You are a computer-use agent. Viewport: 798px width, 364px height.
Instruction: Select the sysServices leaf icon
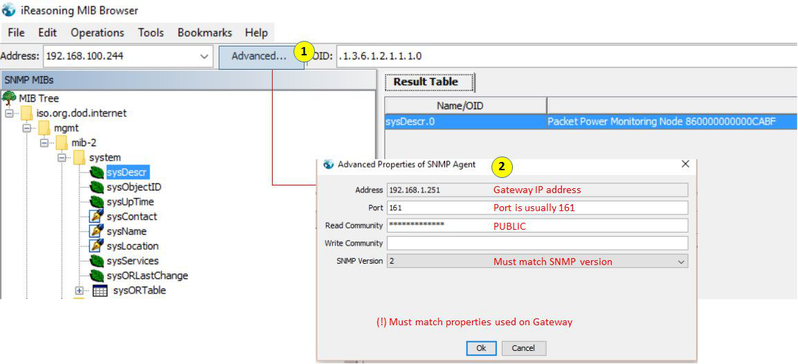(x=97, y=261)
